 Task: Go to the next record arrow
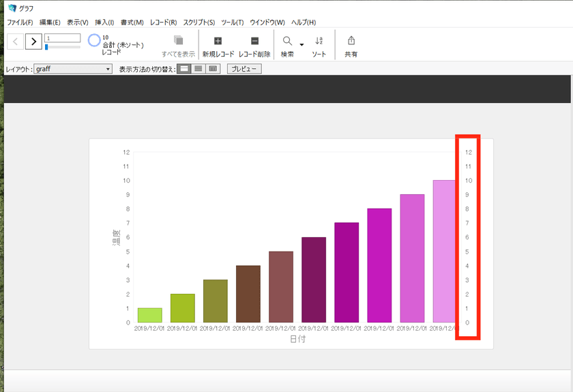[x=33, y=42]
